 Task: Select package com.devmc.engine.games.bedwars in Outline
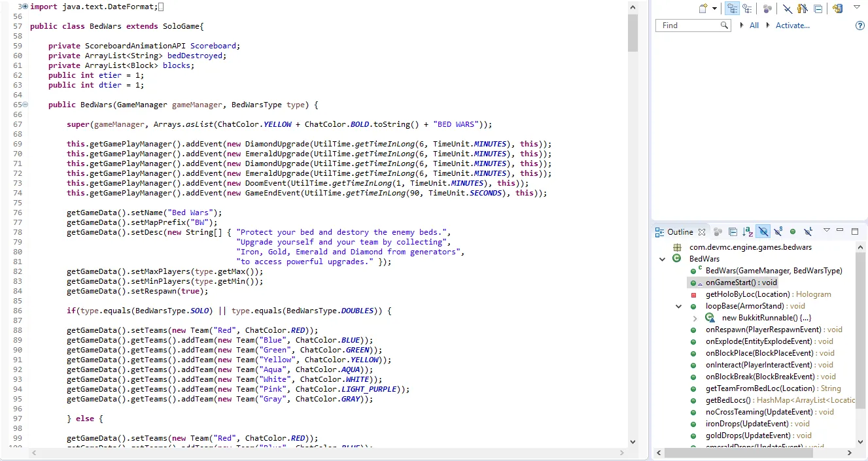pos(750,247)
